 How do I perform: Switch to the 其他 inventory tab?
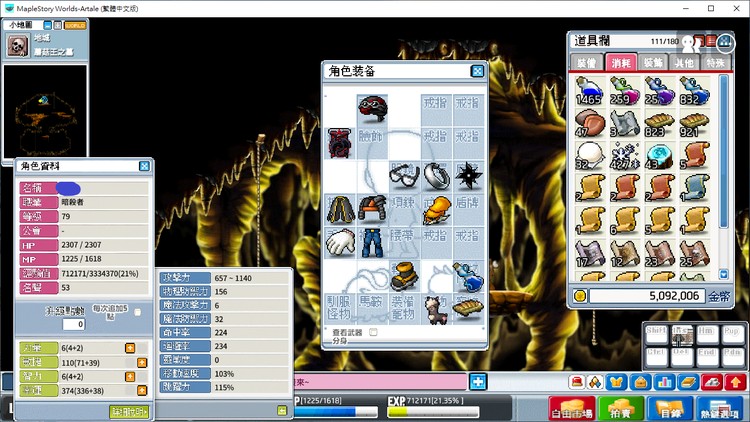[x=684, y=63]
